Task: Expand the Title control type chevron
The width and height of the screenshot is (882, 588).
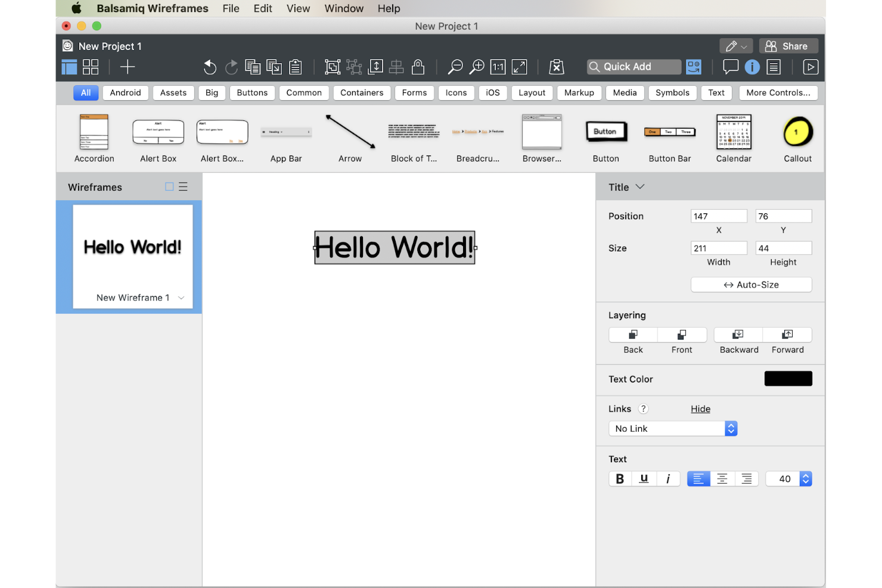Action: point(640,186)
